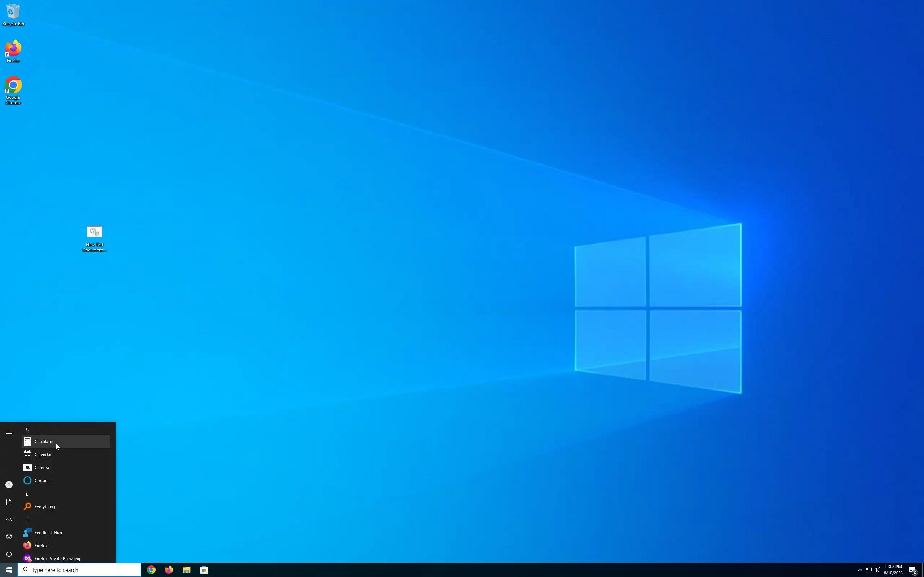Select the letter E group header

(27, 494)
